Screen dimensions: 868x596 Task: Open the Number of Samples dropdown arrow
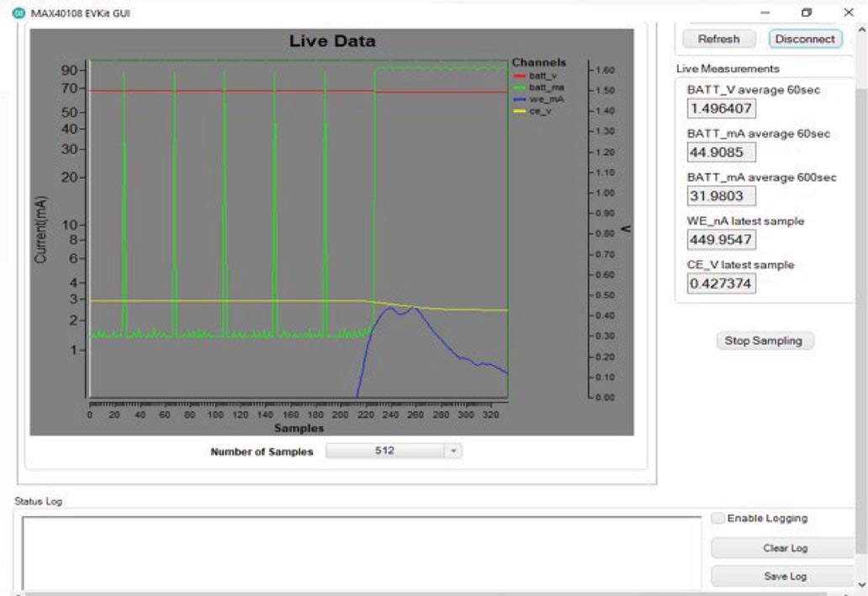[x=453, y=451]
